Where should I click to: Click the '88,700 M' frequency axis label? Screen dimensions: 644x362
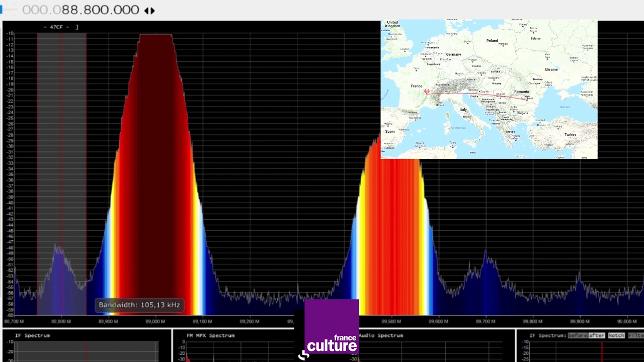click(x=14, y=321)
